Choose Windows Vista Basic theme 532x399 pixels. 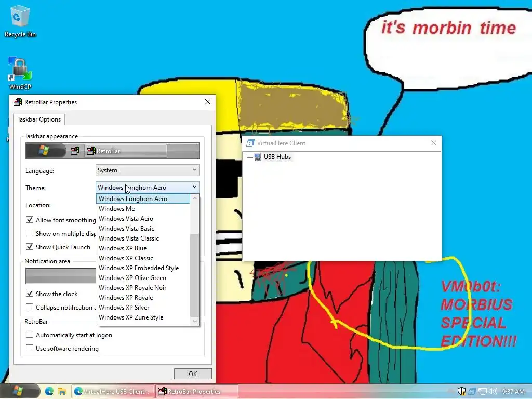(x=143, y=229)
